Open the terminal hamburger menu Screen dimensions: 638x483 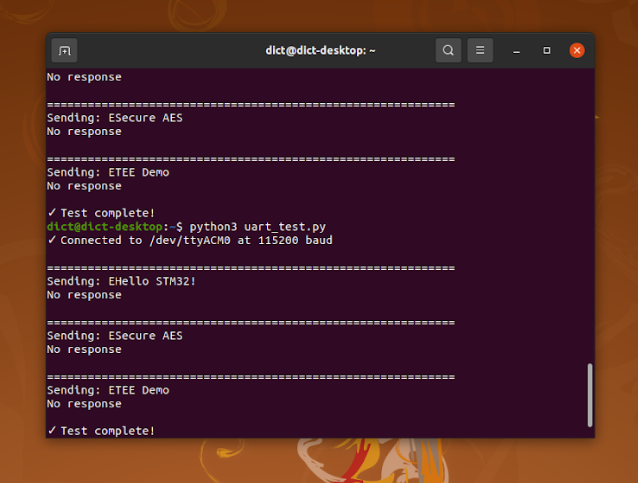[x=480, y=50]
